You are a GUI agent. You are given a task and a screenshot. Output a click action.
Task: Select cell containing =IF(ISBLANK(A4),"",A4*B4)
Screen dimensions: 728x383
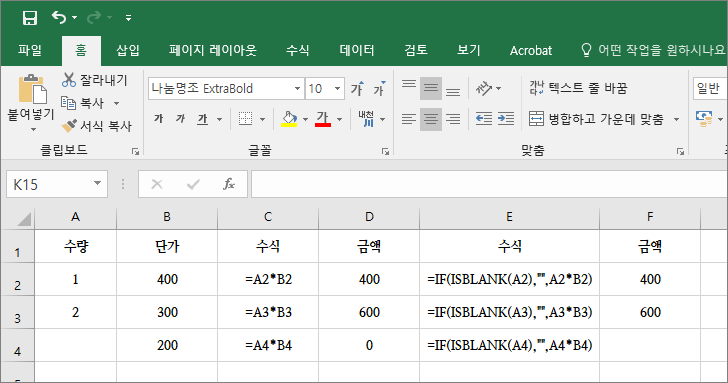click(509, 345)
